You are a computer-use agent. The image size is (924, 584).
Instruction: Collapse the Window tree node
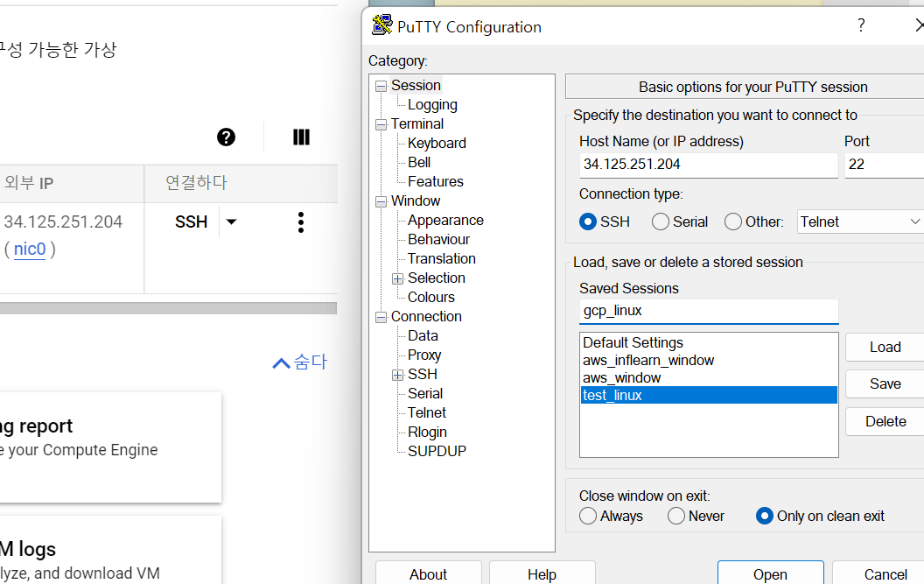pyautogui.click(x=381, y=201)
